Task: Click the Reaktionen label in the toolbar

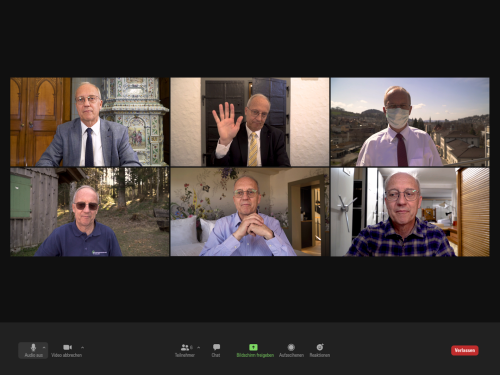Action: click(x=320, y=355)
